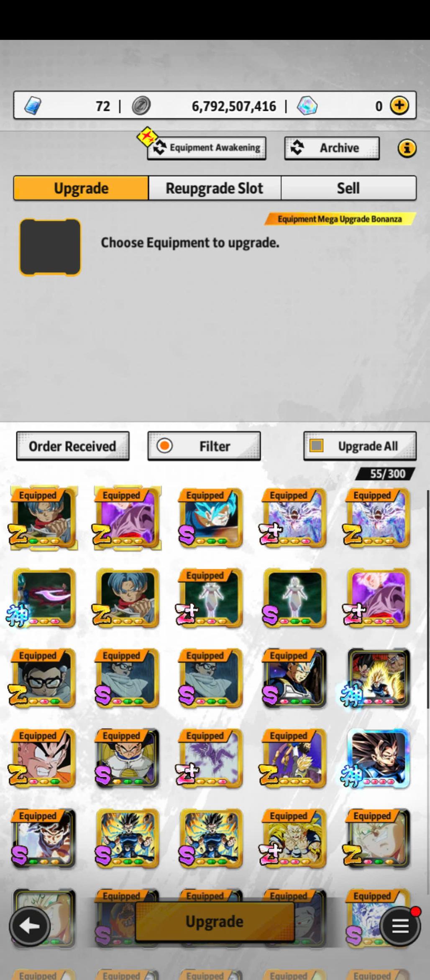
Task: Check the Upgrade All checkbox
Action: (x=316, y=446)
